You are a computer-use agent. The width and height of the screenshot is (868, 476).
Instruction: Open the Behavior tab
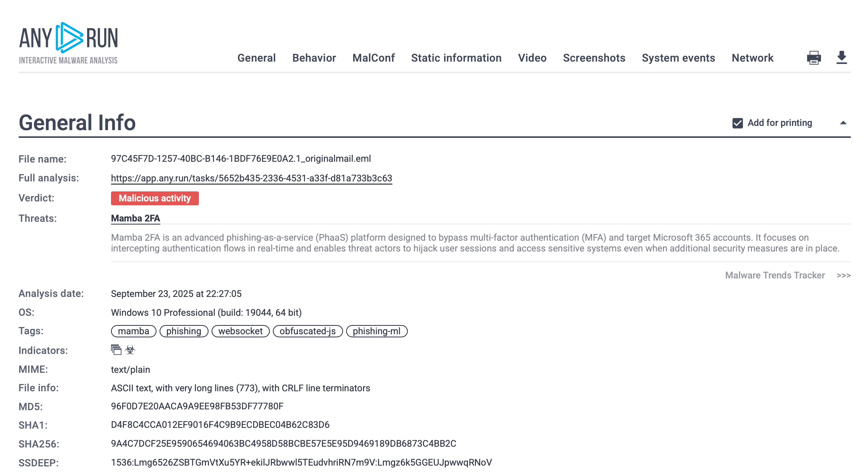point(314,58)
